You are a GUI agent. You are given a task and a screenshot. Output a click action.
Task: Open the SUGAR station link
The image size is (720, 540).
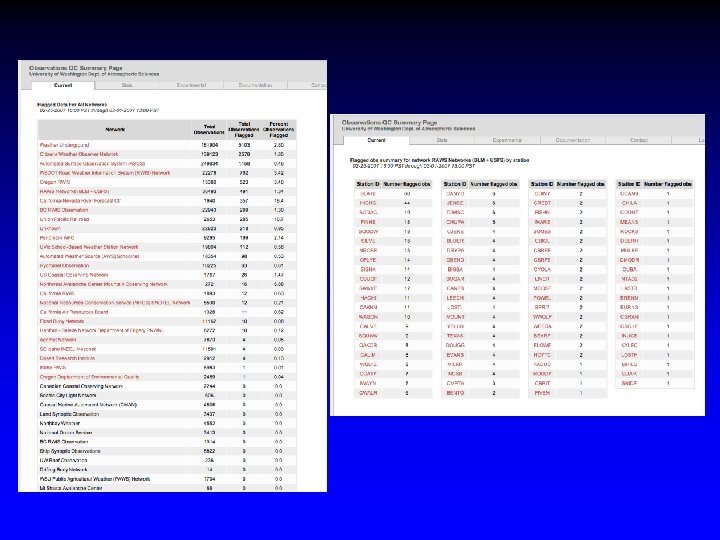click(455, 279)
